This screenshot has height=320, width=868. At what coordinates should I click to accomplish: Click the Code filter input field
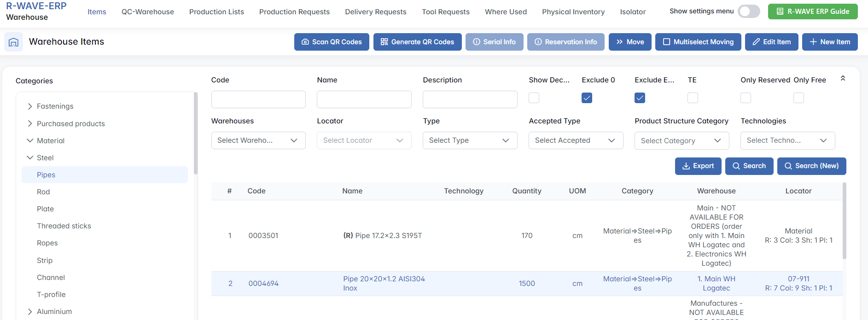258,99
